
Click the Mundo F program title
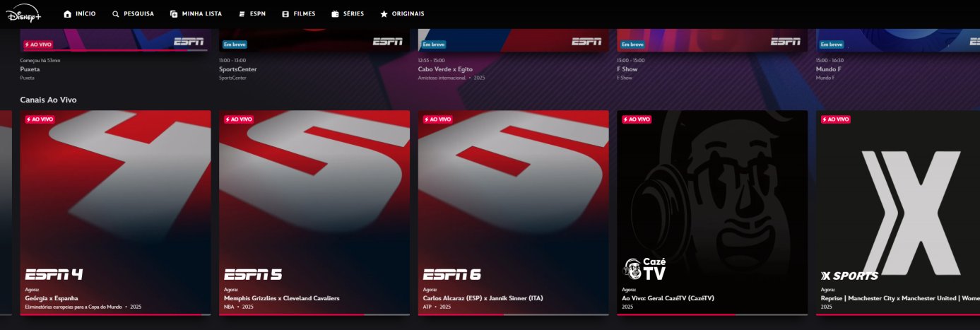pyautogui.click(x=829, y=69)
